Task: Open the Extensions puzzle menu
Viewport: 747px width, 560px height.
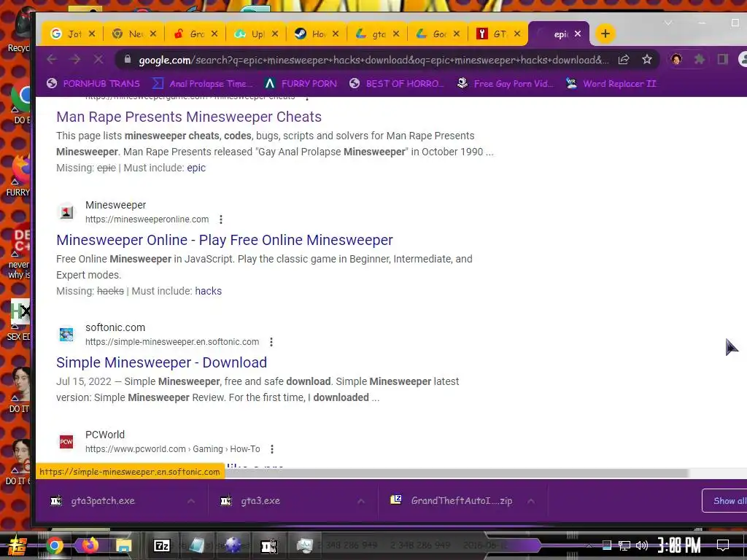Action: click(x=700, y=60)
